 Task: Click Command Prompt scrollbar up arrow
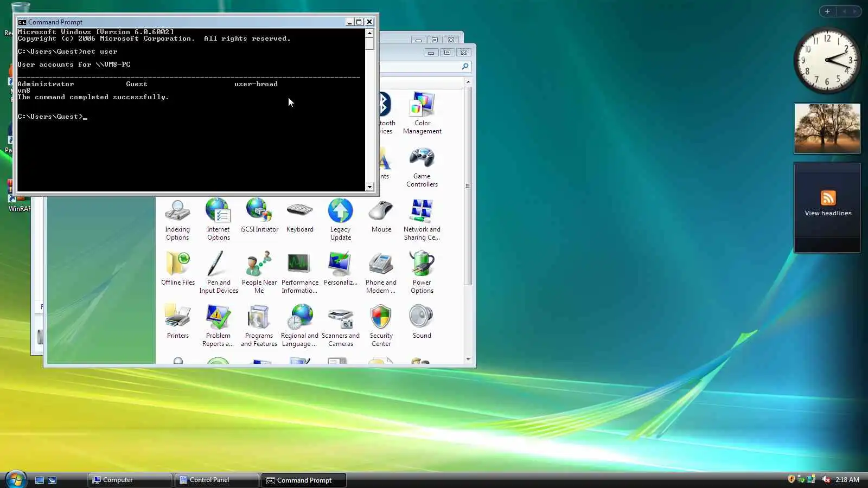click(x=369, y=33)
